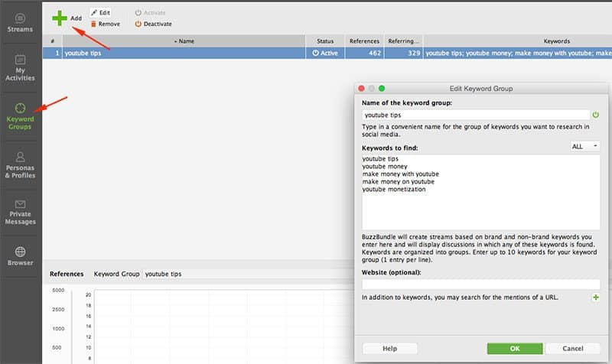Click the green zoom button of dialog

(382, 89)
